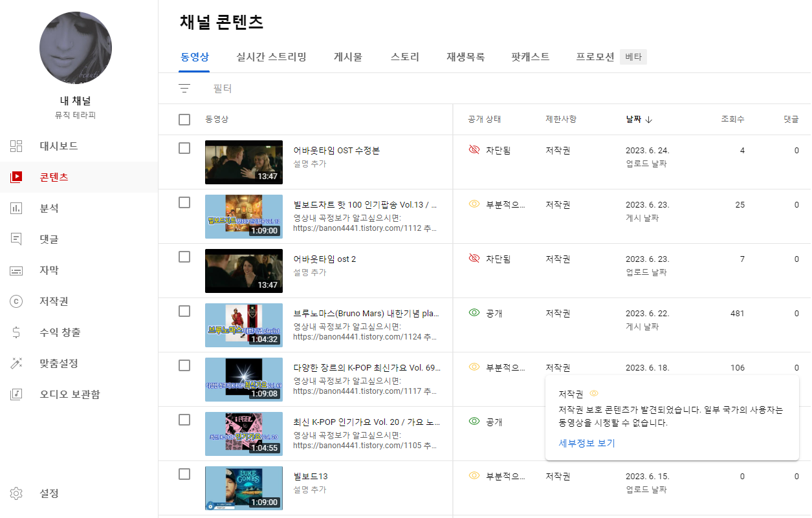The image size is (812, 518).
Task: Open thumbnail of 최신 K-POP 인기가요 video
Action: (x=244, y=434)
